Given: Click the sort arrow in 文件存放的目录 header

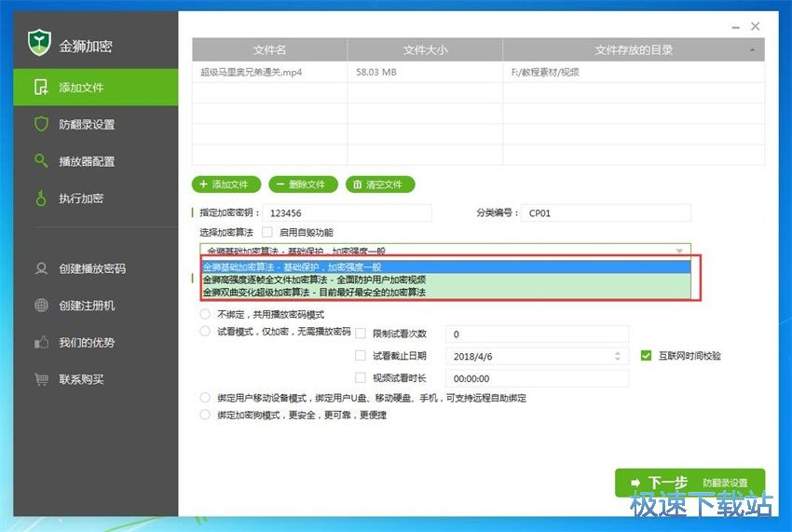Looking at the screenshot, I should 753,49.
